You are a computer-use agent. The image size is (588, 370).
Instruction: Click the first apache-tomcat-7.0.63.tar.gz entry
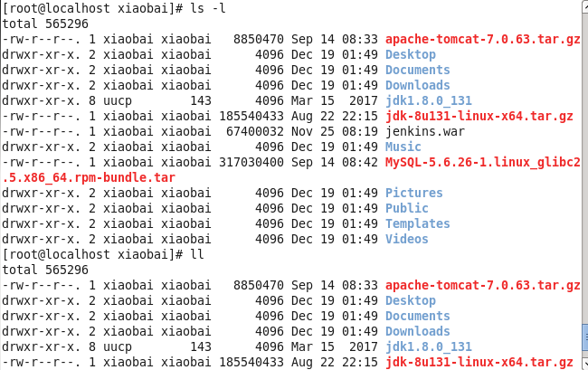[x=482, y=40]
